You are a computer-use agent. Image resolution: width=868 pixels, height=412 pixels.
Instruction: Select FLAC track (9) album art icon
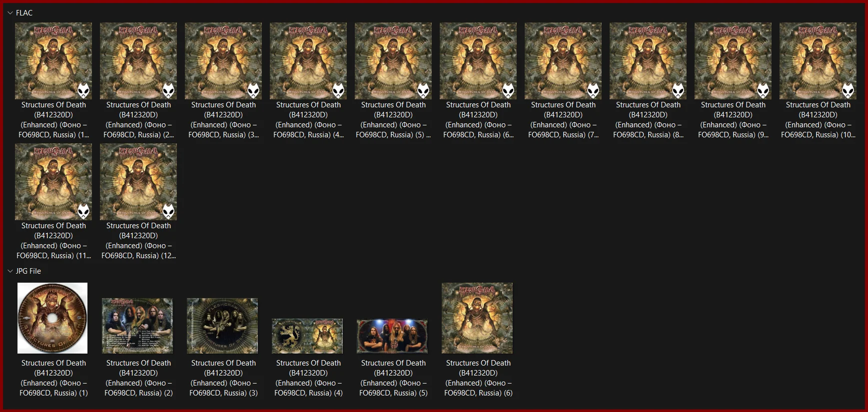click(x=733, y=61)
